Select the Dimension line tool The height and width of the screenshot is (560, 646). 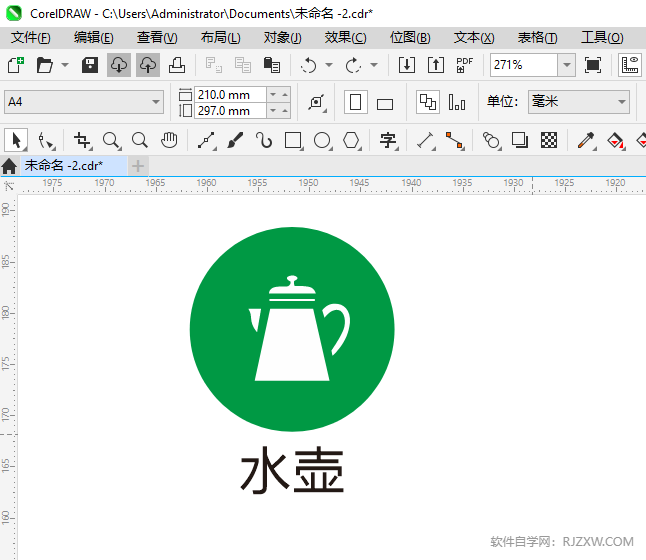(426, 141)
